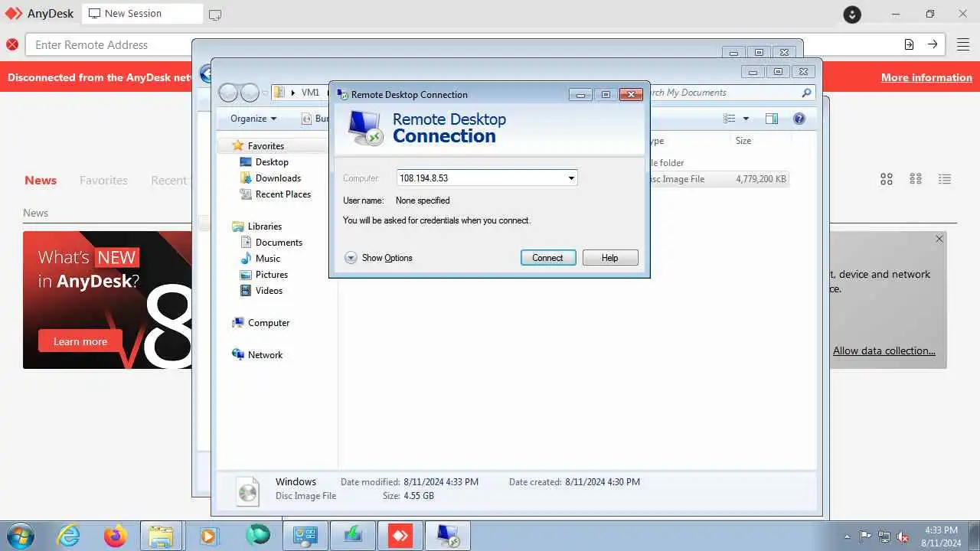This screenshot has width=980, height=551.
Task: Click the More information link
Action: 926,77
